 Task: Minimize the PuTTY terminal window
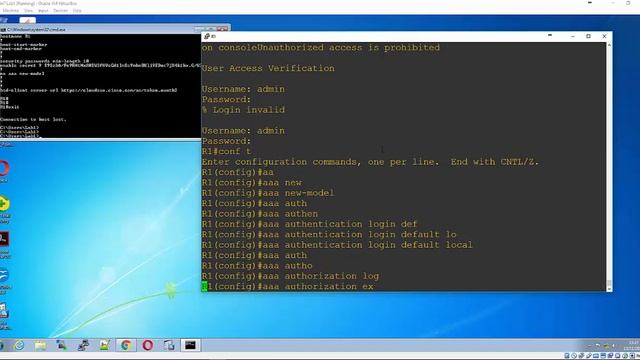point(573,36)
